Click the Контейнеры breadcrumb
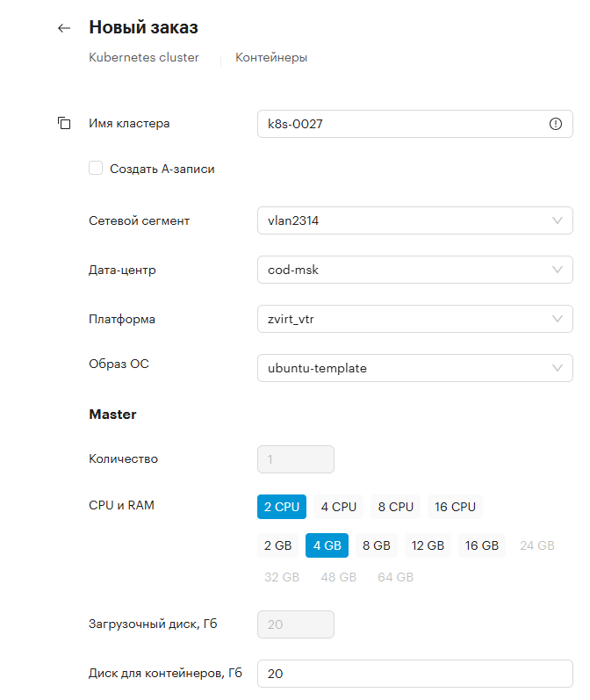 pyautogui.click(x=271, y=58)
